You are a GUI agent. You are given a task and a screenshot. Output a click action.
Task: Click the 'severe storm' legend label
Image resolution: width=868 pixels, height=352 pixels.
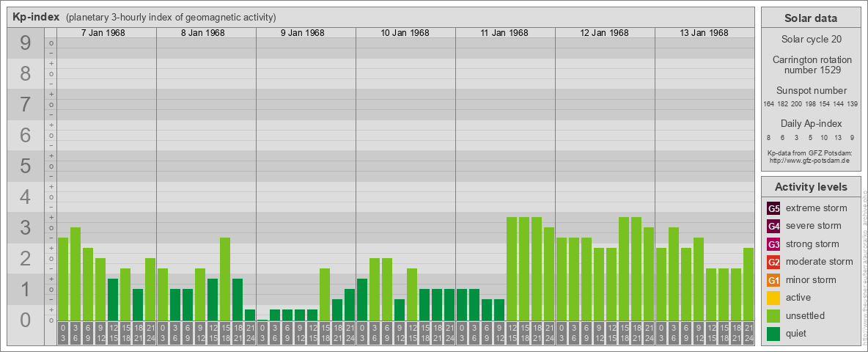coord(814,226)
